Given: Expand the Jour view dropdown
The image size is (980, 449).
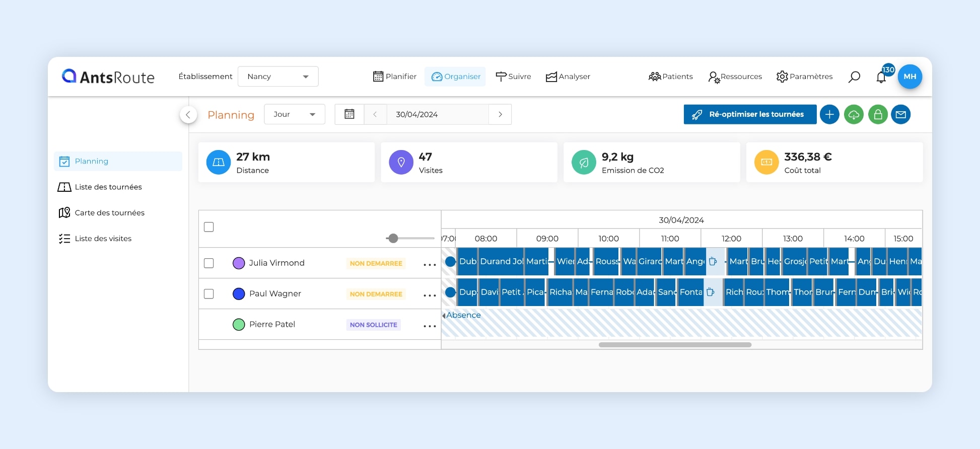Looking at the screenshot, I should 295,114.
